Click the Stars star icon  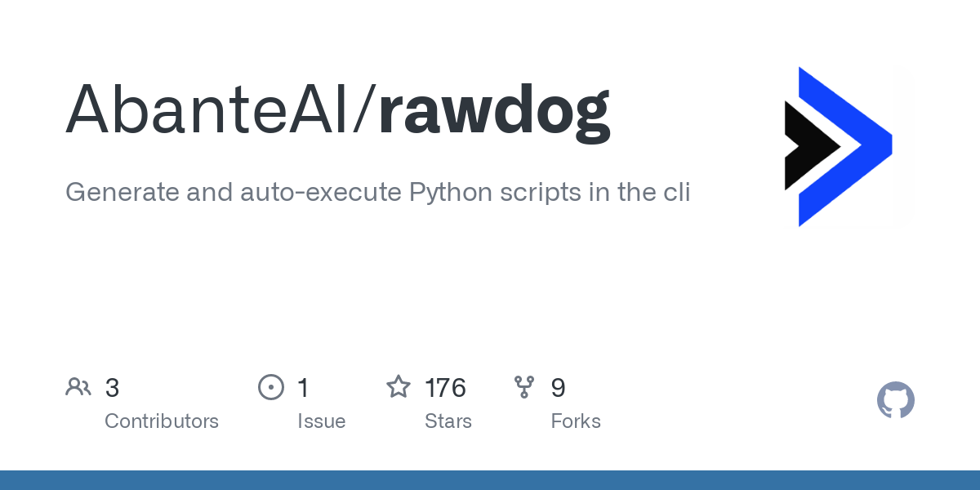click(x=399, y=386)
